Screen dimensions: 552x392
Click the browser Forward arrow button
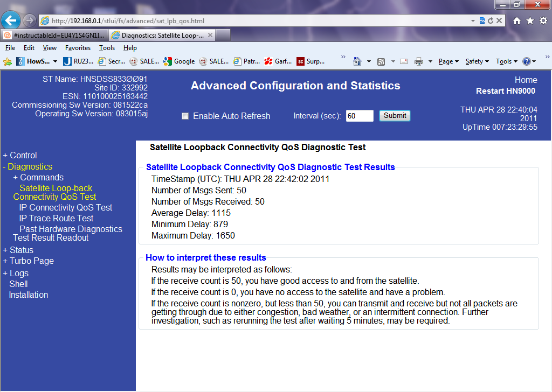point(30,21)
